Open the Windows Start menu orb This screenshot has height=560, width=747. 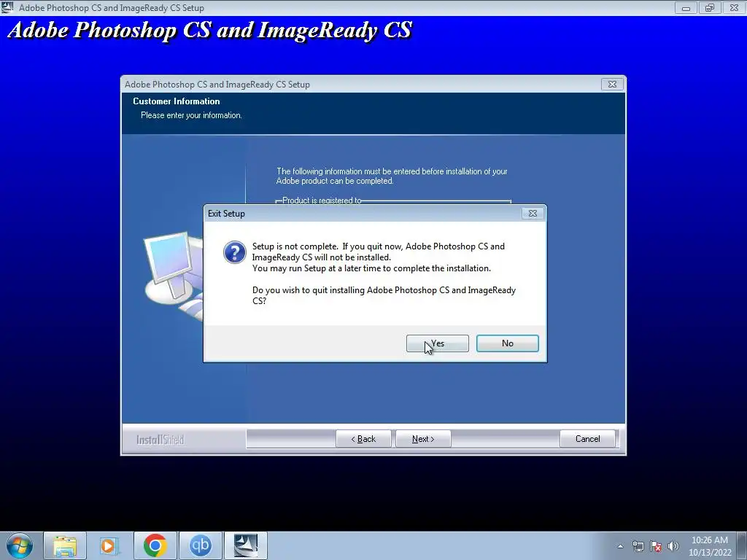tap(20, 545)
